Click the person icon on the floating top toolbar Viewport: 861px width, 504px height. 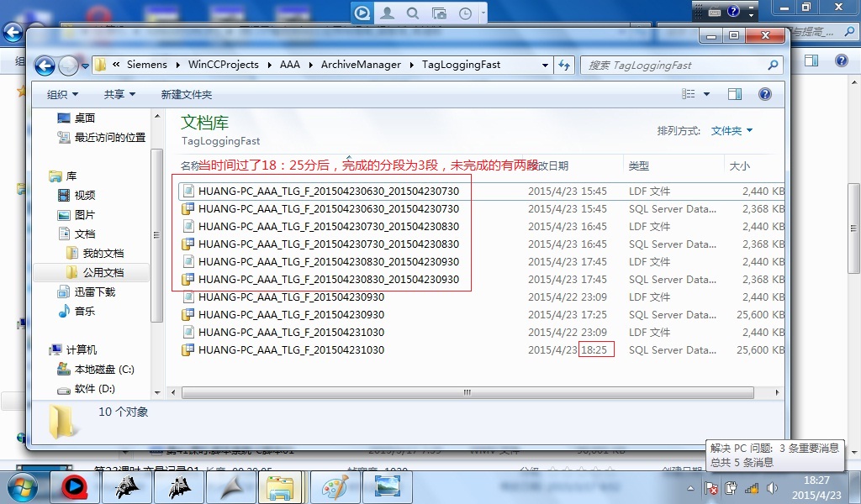point(387,13)
